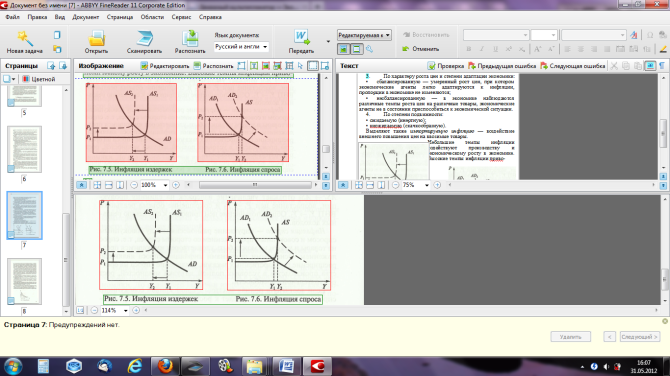Open the Редактируемая копия format dropdown

364,35
